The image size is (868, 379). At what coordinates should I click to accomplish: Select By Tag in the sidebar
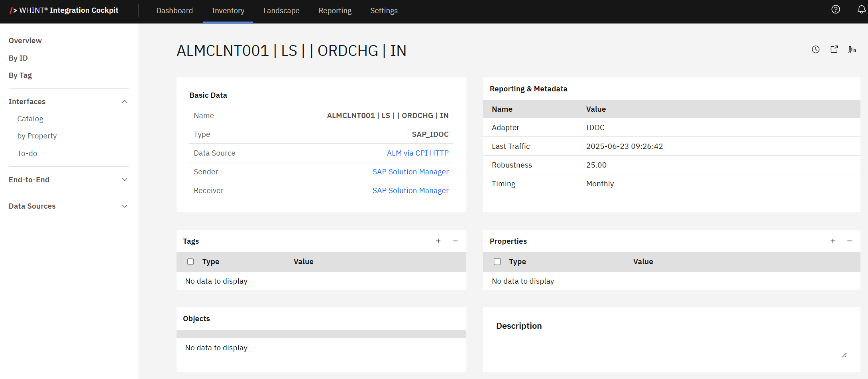20,75
